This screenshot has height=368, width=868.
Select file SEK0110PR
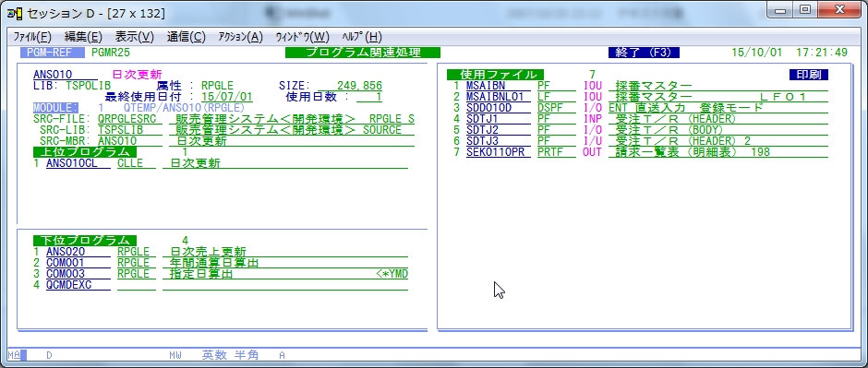499,152
